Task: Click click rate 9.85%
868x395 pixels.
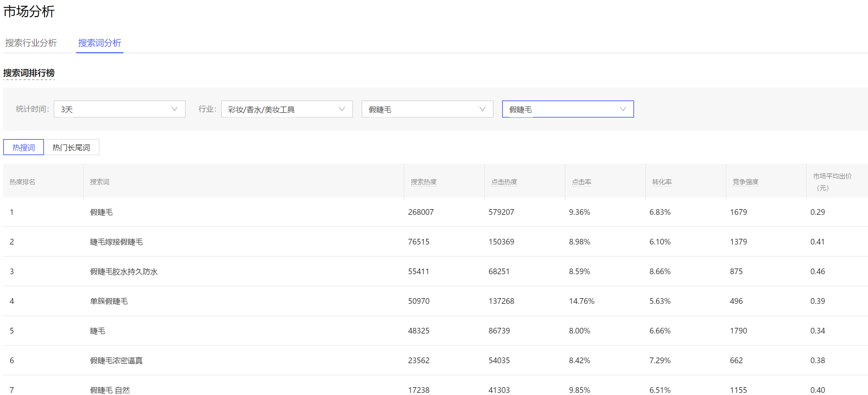Action: [579, 390]
